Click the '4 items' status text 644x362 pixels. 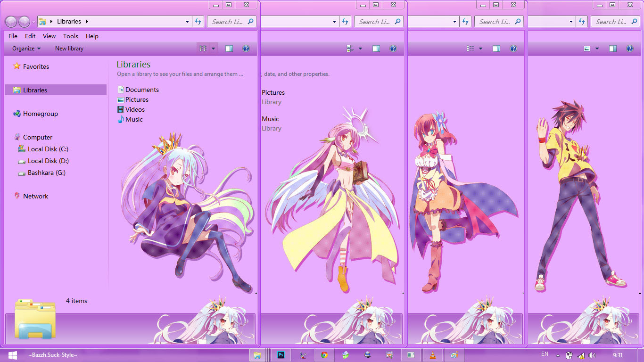(x=76, y=301)
